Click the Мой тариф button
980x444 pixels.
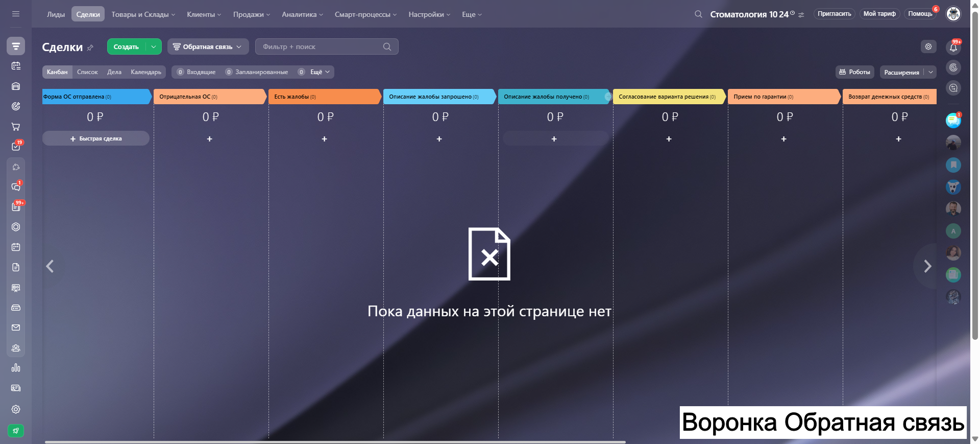[x=879, y=14]
